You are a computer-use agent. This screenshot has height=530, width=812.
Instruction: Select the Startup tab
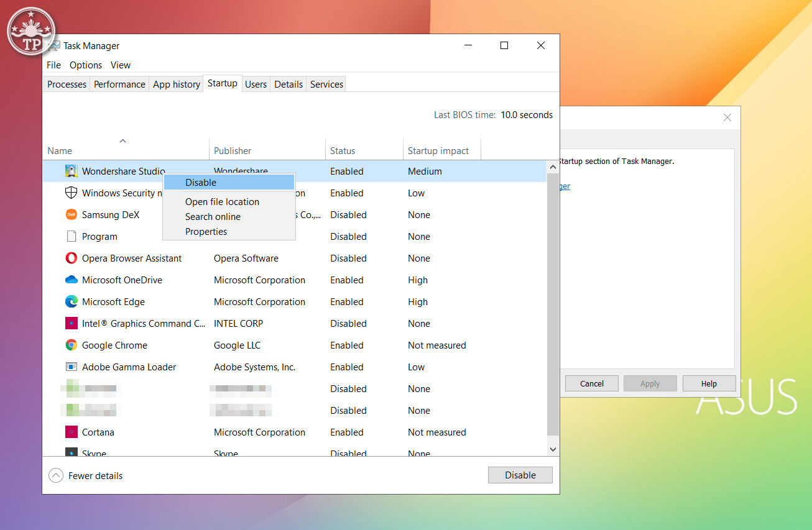coord(223,83)
